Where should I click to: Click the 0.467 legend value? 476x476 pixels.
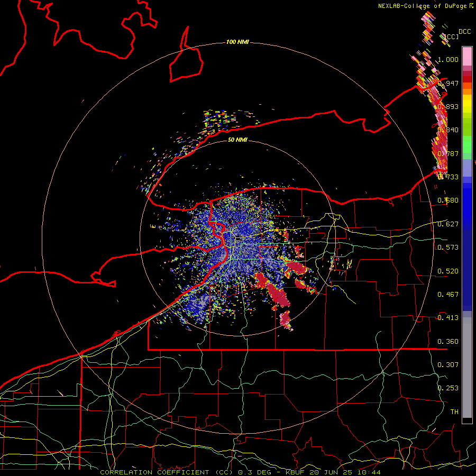coord(448,295)
